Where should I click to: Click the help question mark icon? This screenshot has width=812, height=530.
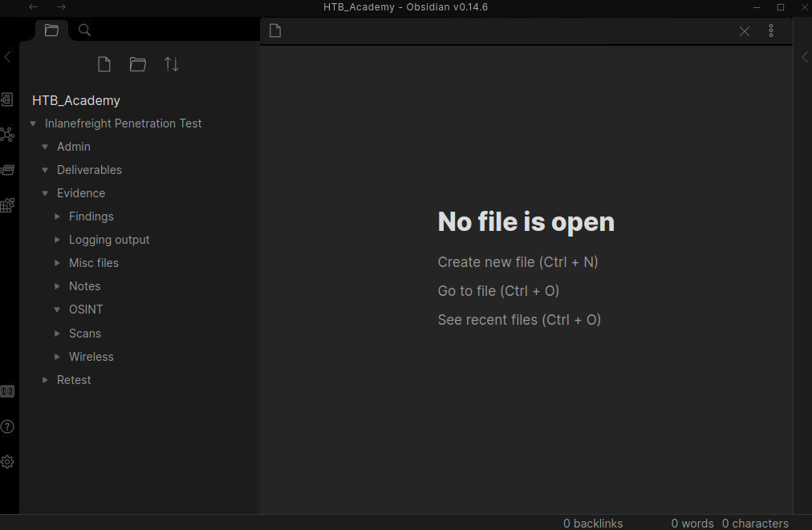pyautogui.click(x=7, y=427)
